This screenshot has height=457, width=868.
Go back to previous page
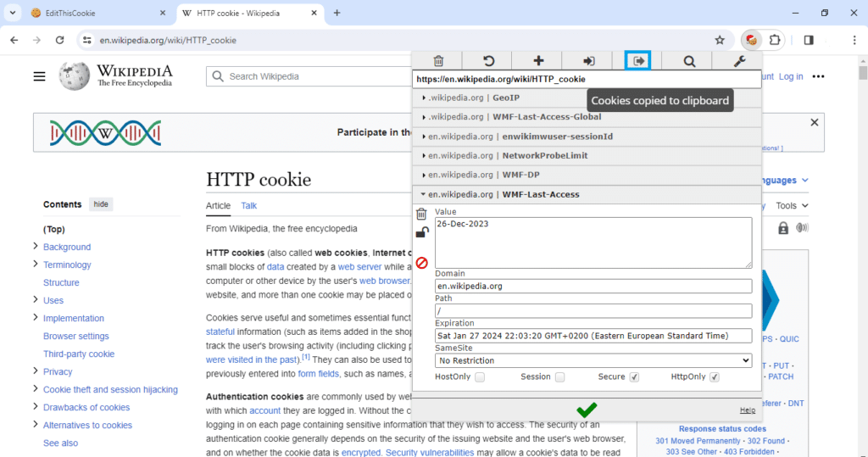(x=14, y=40)
